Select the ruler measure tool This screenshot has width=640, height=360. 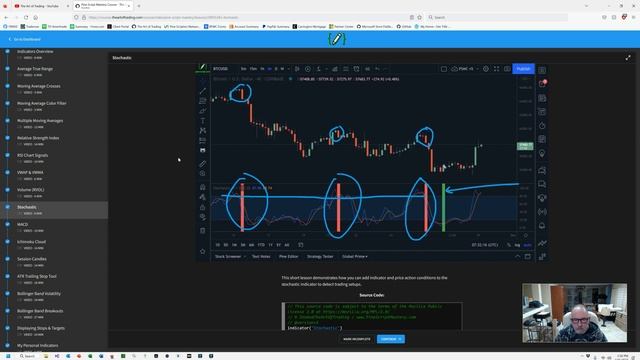coord(203,164)
